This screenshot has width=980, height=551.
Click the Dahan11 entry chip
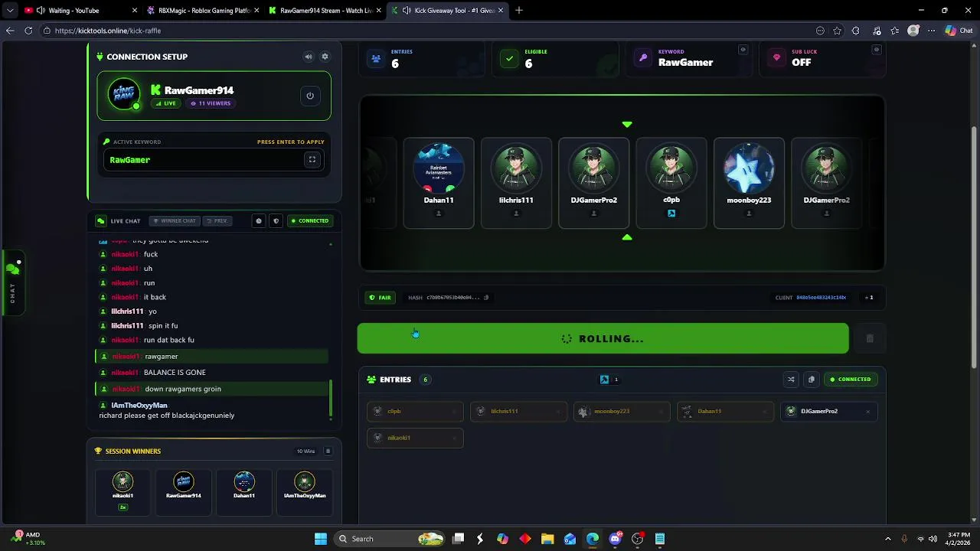point(725,412)
